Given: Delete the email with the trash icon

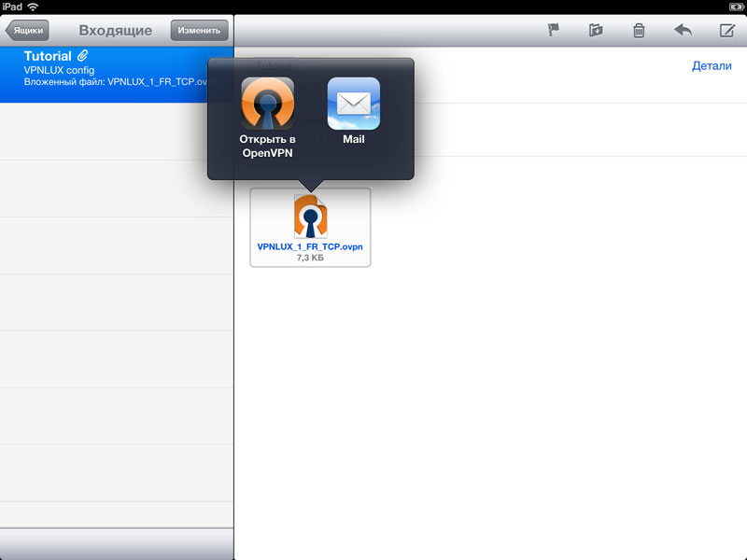Looking at the screenshot, I should (639, 31).
